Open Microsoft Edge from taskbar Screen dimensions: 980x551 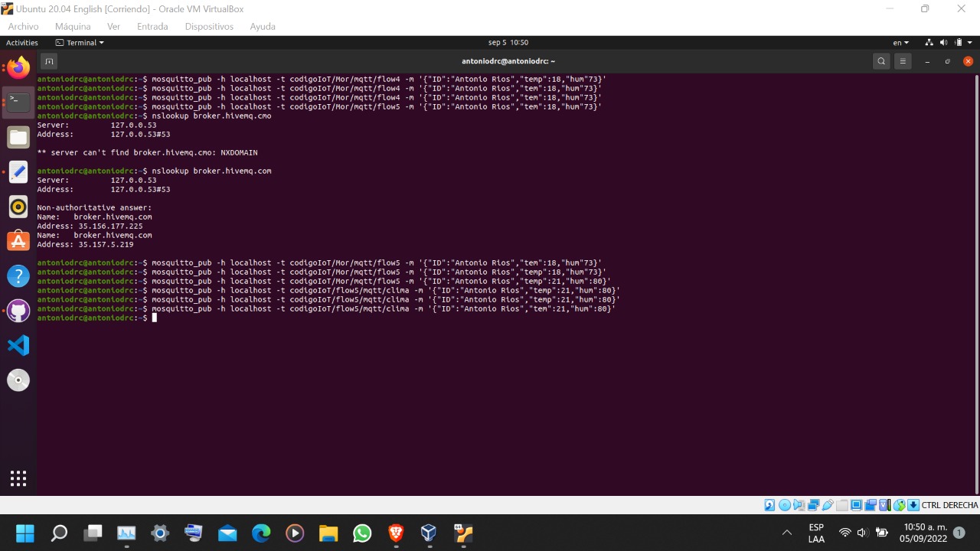(x=261, y=533)
